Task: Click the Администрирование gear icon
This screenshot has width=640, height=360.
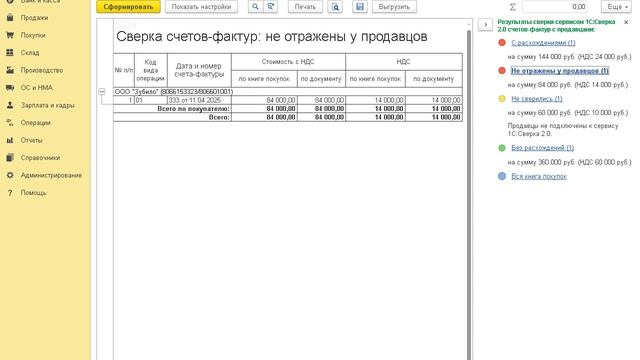Action: point(10,175)
